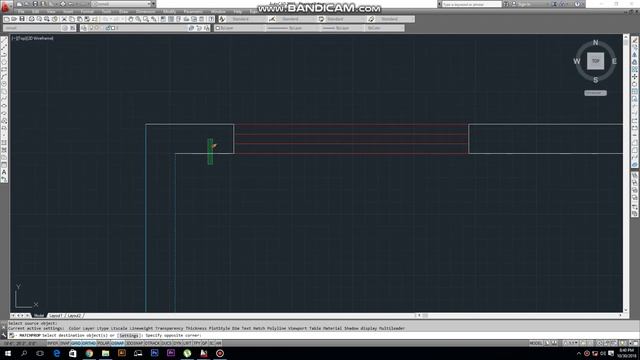Click the Save toolbar icon
Screen dimensions: 640x360
coord(22,19)
